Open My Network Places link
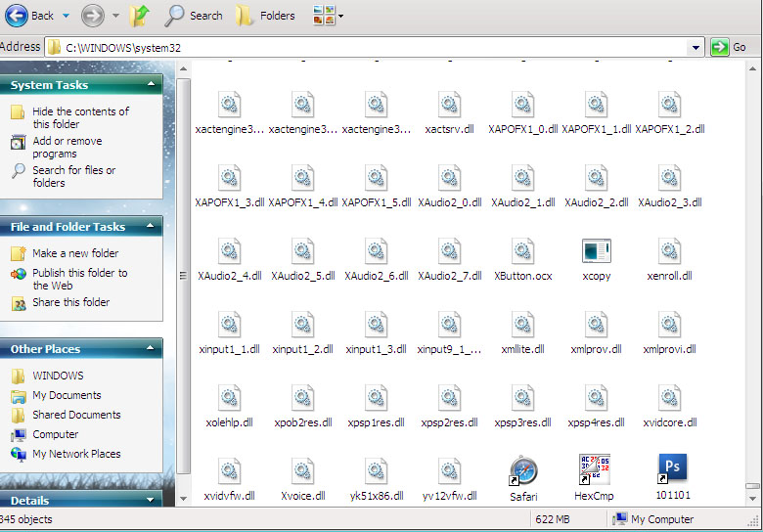This screenshot has width=763, height=532. 76,454
